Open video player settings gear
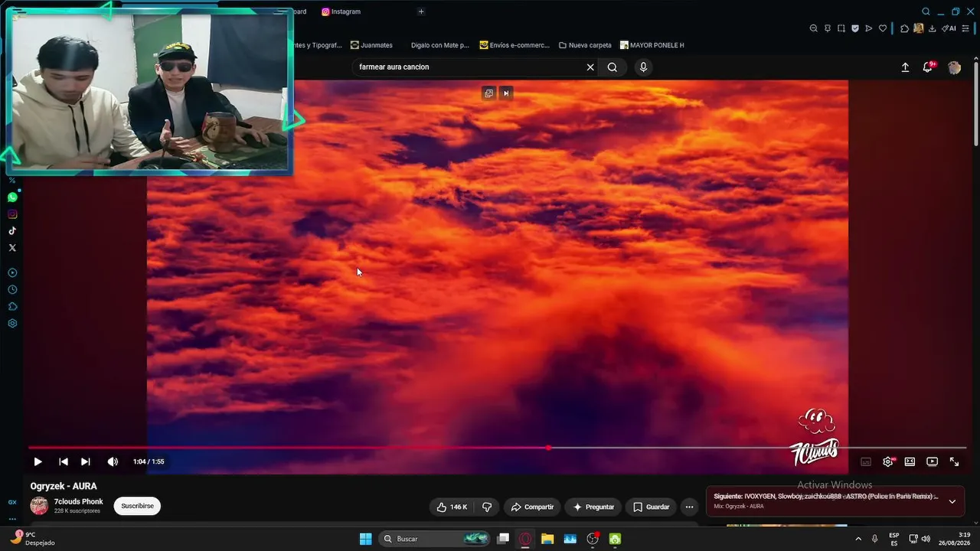 888,461
